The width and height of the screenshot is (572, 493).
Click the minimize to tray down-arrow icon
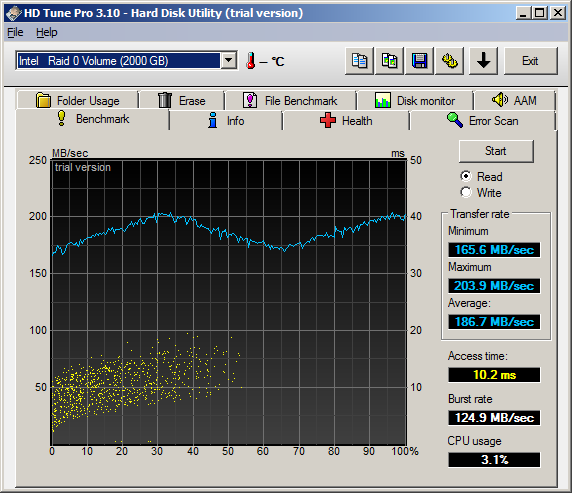click(483, 61)
